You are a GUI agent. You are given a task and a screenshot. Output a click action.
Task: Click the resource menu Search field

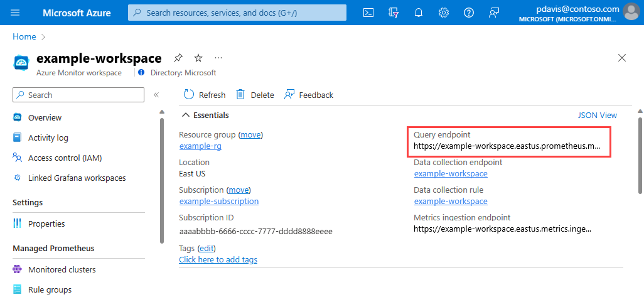pyautogui.click(x=78, y=95)
